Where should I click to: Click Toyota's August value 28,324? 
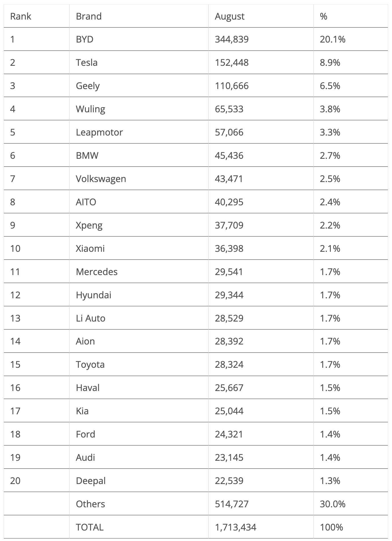(x=229, y=364)
